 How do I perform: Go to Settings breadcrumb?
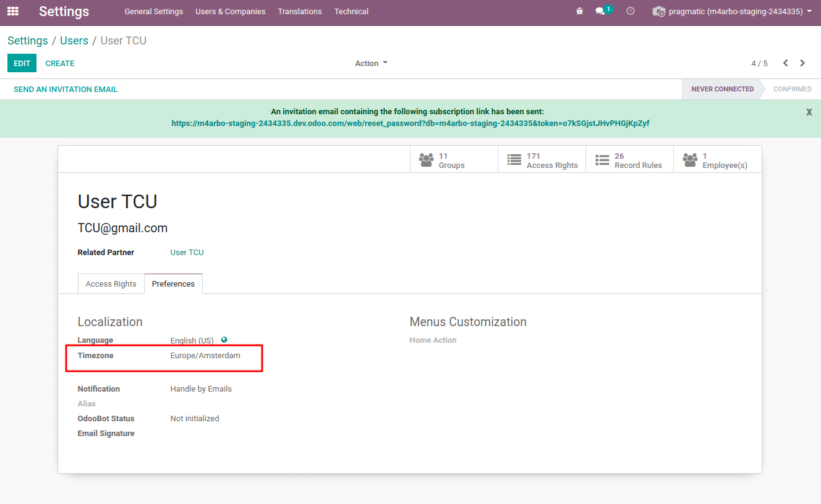click(28, 41)
